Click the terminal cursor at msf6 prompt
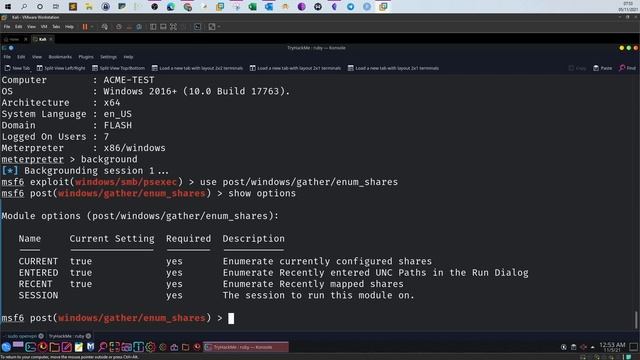The height and width of the screenshot is (360, 640). (x=231, y=318)
